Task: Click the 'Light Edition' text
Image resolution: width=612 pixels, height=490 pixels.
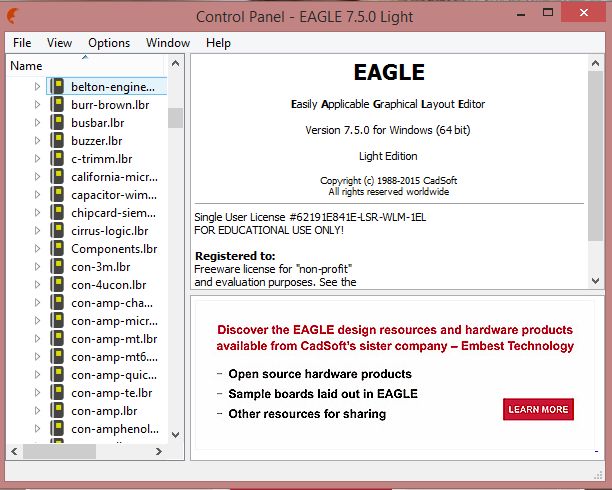Action: (x=388, y=156)
